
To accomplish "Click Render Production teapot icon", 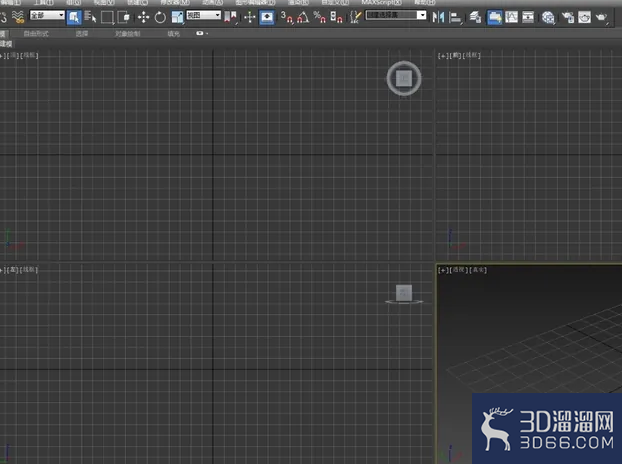I will 601,18.
